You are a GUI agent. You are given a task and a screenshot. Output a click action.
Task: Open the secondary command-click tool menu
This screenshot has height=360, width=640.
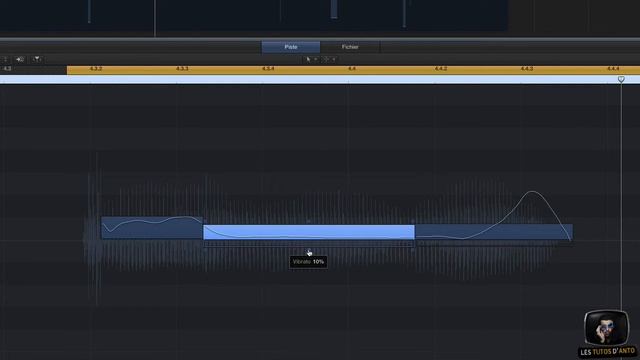click(329, 60)
